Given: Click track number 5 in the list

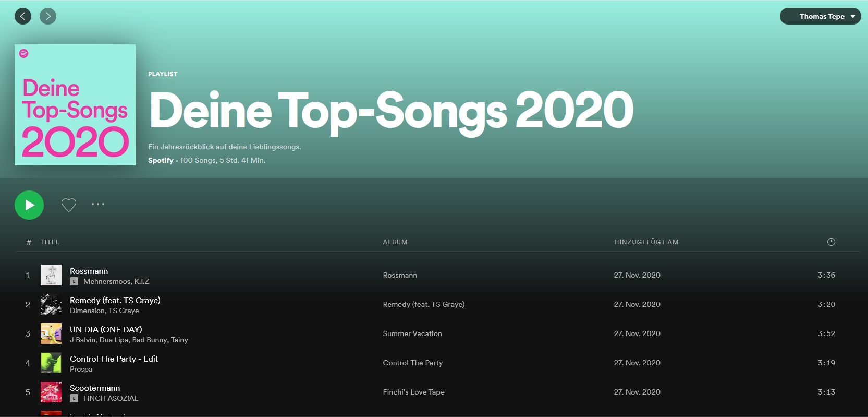Looking at the screenshot, I should click(x=28, y=392).
